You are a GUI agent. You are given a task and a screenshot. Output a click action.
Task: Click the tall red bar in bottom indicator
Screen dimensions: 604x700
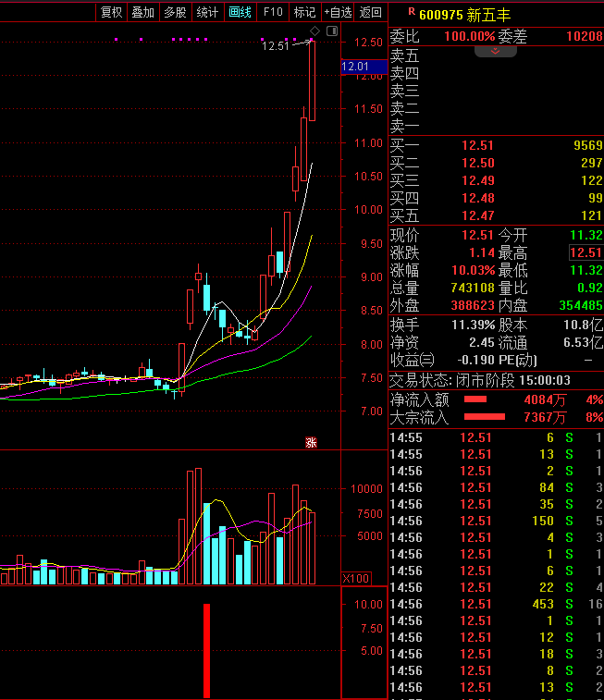coord(206,650)
